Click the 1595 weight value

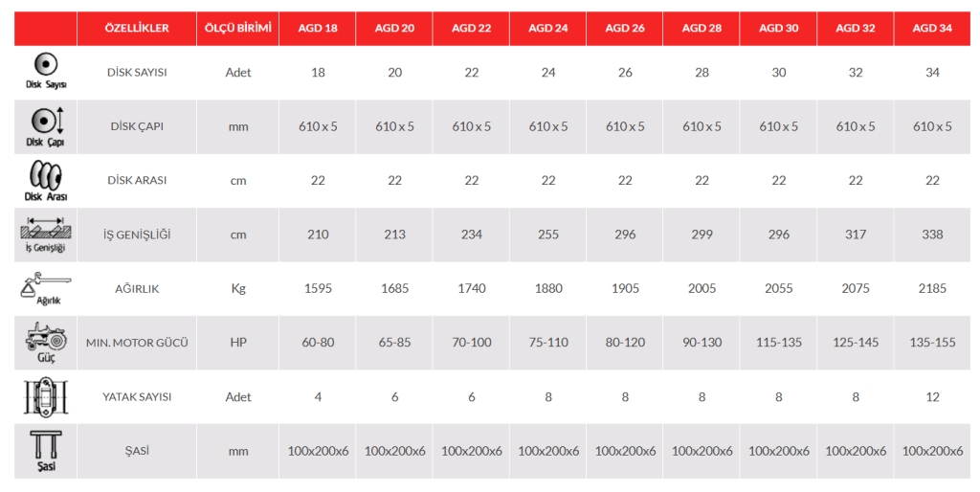click(318, 288)
